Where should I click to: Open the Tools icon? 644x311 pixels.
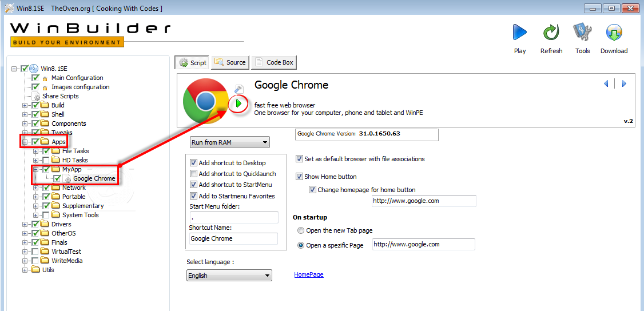[582, 33]
